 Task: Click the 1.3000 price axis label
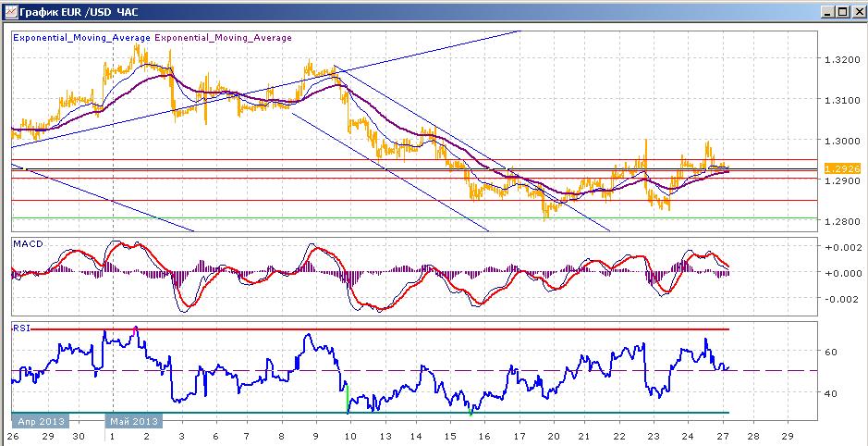point(841,141)
